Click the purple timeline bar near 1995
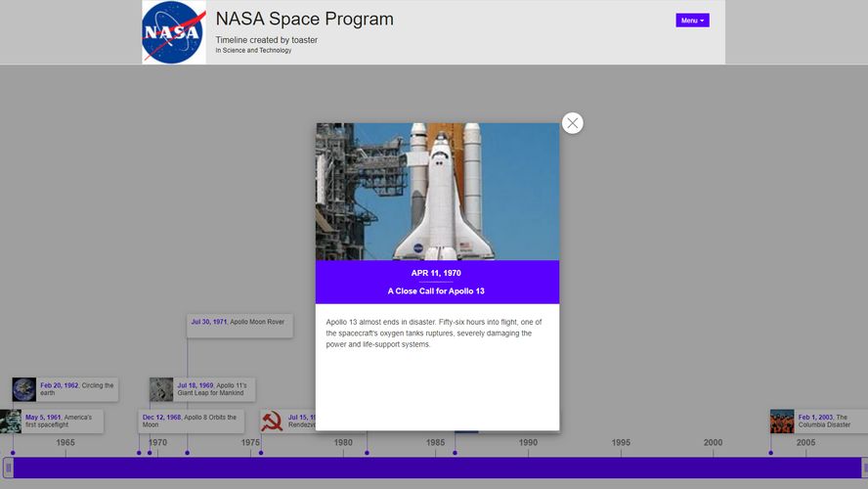The width and height of the screenshot is (868, 489). coord(621,468)
